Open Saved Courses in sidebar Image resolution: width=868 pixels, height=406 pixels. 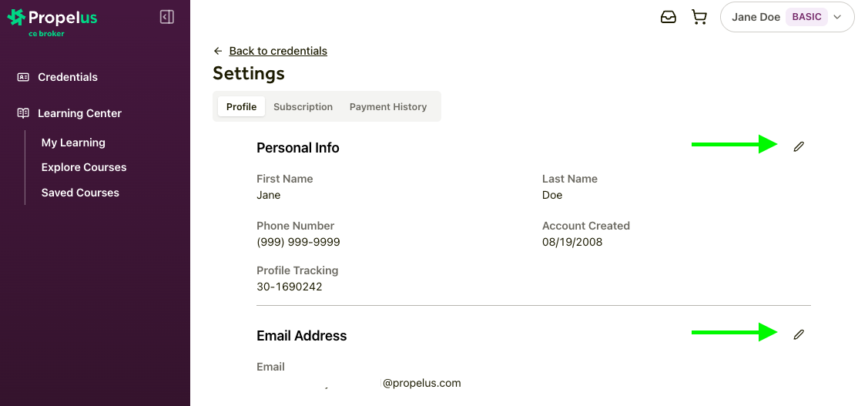tap(80, 193)
